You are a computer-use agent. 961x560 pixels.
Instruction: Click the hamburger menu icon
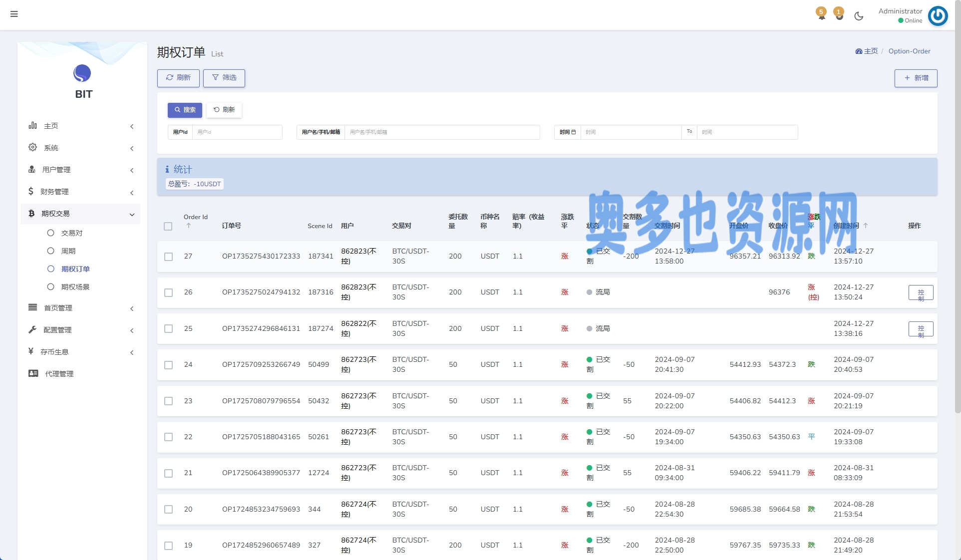pyautogui.click(x=14, y=14)
